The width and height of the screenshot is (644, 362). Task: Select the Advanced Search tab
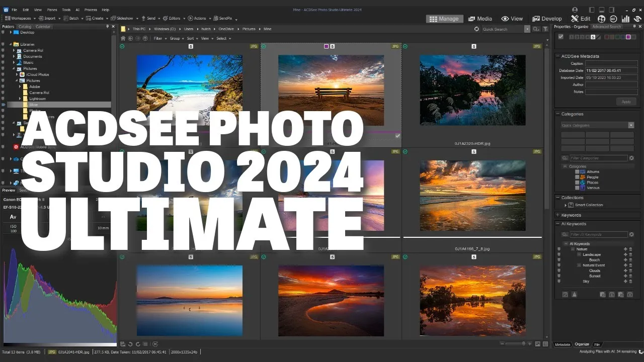(606, 27)
